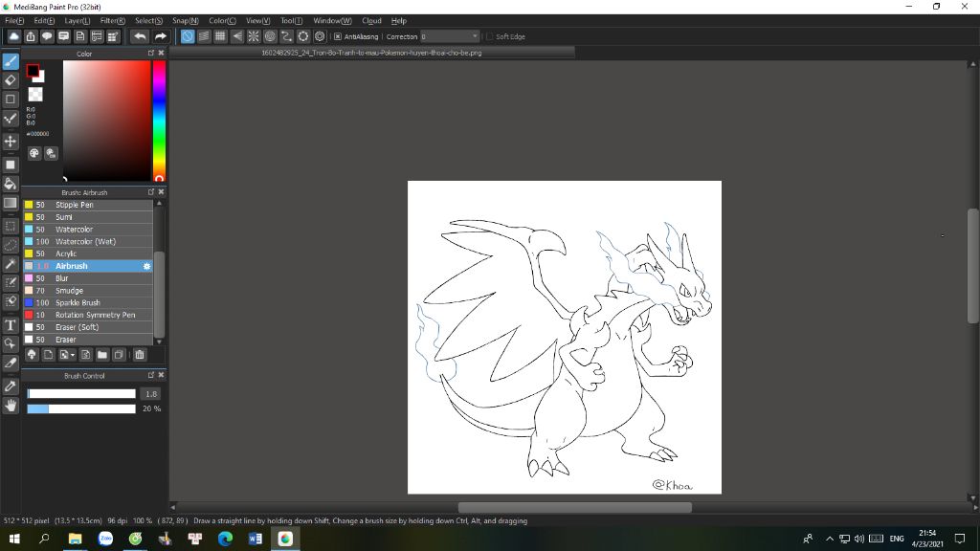Enable vanishing point snap
Screen dimensions: 980x551
click(237, 37)
